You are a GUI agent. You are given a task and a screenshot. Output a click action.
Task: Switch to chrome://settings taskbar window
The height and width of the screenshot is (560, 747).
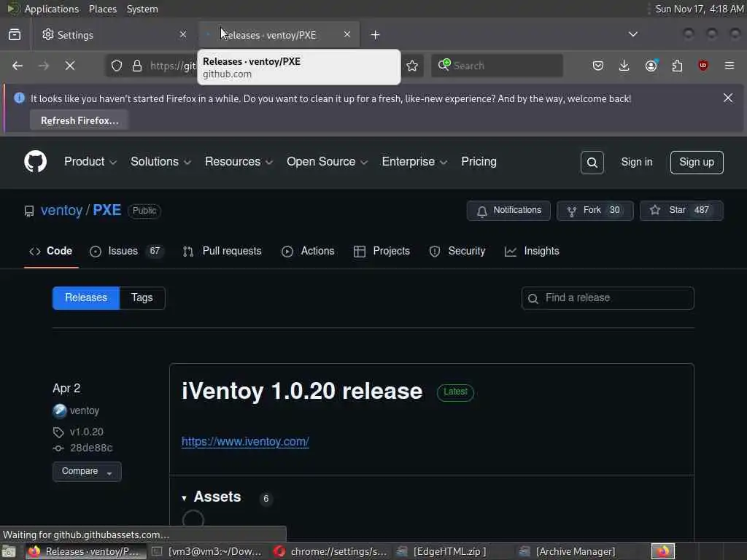pos(330,551)
